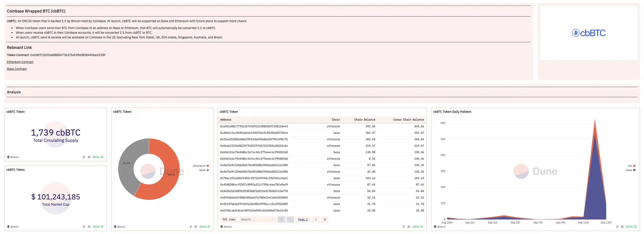Viewport: 644px width, 234px height.
Task: Click the query refresh icon below the address table
Action: click(404, 226)
